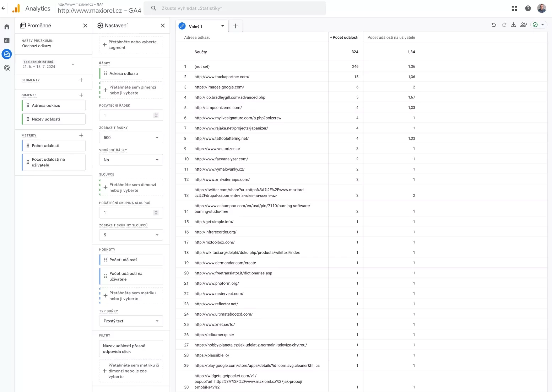Click the filter drop zone
Viewport: 552px width, 392px height.
click(131, 371)
